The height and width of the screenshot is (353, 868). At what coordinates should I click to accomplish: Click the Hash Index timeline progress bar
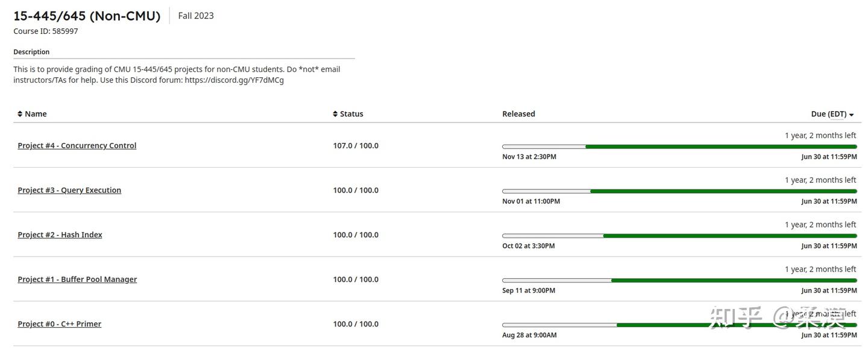(679, 236)
